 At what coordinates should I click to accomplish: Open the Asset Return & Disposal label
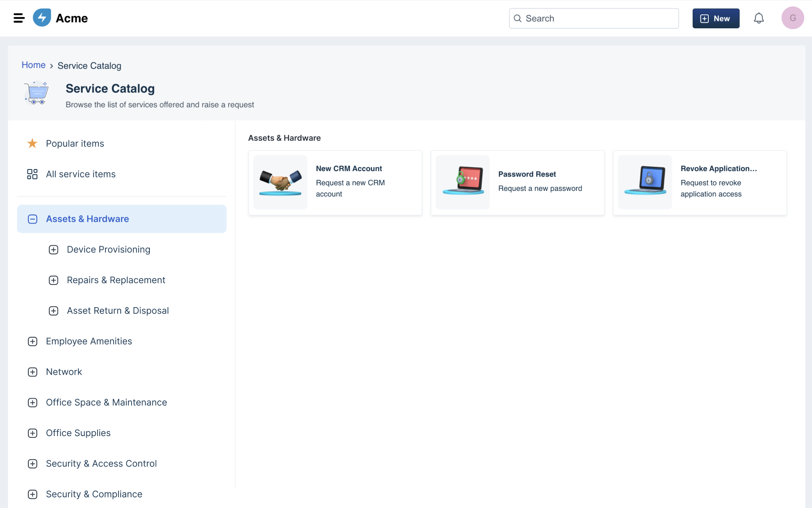pyautogui.click(x=118, y=311)
